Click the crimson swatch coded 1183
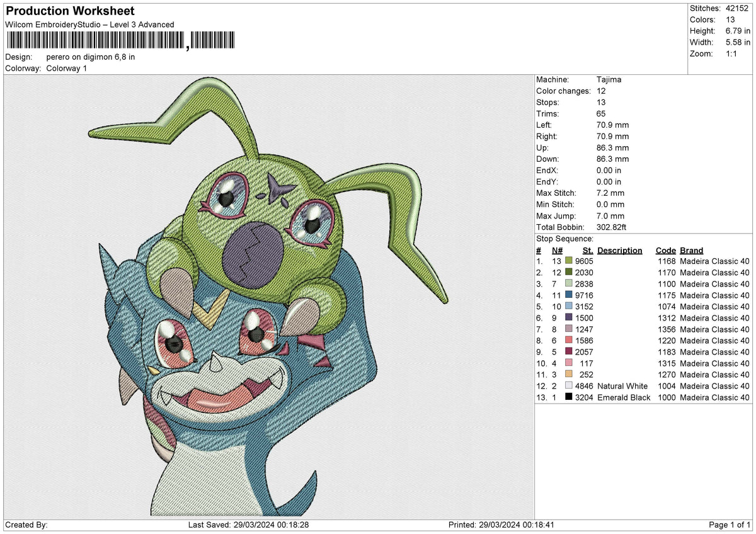 569,351
